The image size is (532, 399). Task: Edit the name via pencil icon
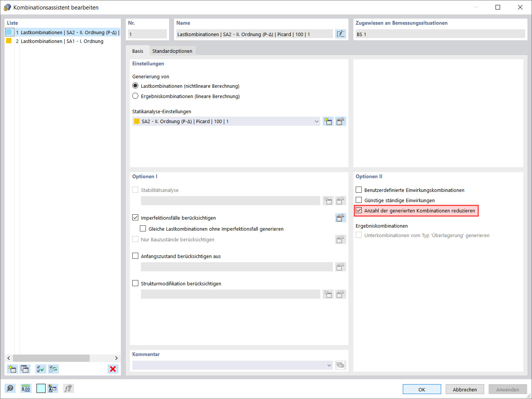pyautogui.click(x=340, y=34)
